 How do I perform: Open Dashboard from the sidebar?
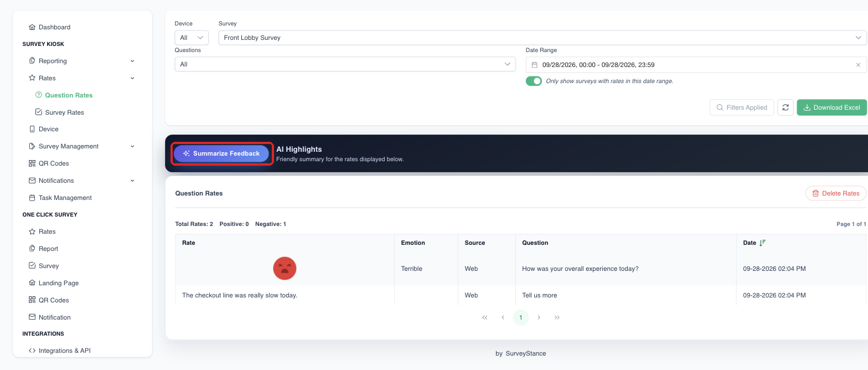click(x=54, y=27)
